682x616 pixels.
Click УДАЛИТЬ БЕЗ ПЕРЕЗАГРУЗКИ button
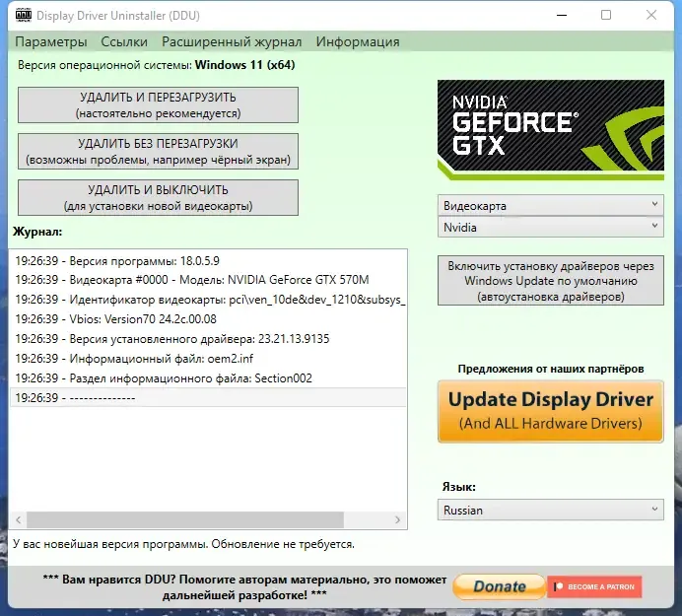click(x=158, y=152)
